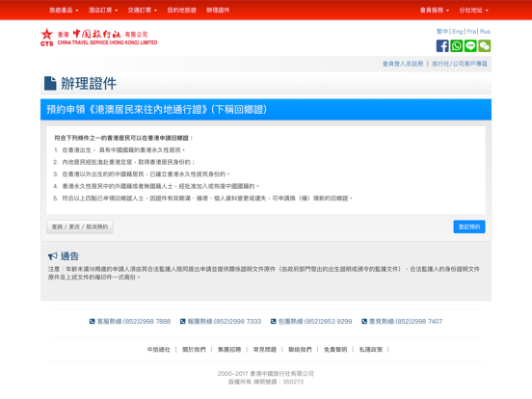
Task: Open the 聯絡我們 footer link
Action: (x=300, y=350)
